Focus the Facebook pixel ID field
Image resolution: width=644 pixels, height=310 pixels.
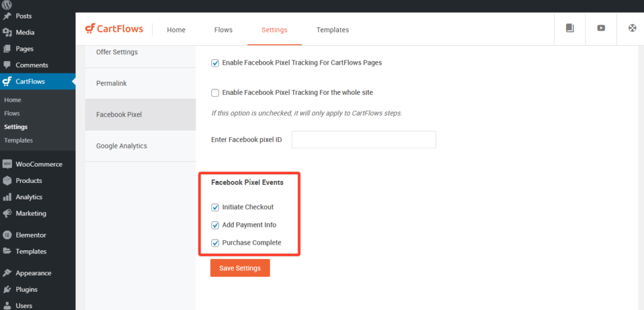[364, 140]
